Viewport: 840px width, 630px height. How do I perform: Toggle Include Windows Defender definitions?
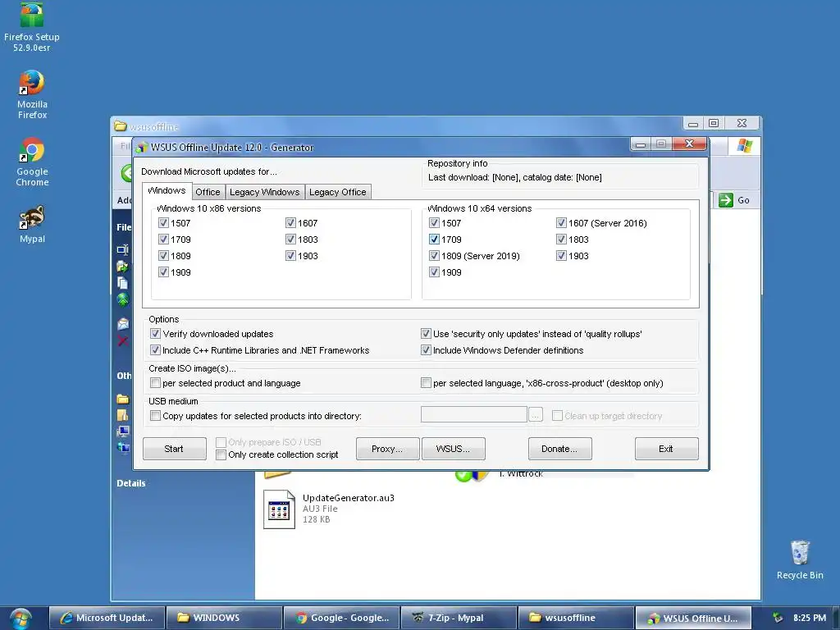(x=426, y=350)
